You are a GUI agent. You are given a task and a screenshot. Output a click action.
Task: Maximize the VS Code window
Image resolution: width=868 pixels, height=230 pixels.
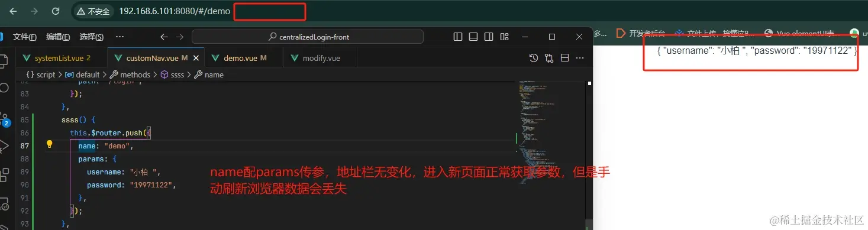(552, 37)
